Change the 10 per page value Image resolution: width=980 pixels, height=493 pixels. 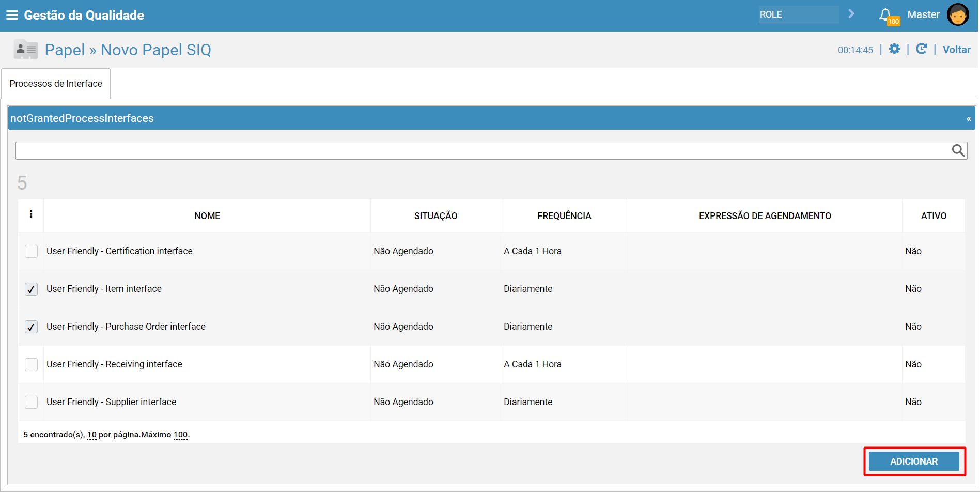tap(92, 435)
